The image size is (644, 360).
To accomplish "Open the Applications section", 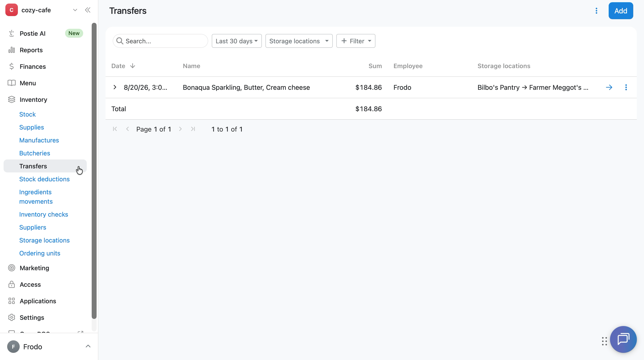I will [38, 301].
